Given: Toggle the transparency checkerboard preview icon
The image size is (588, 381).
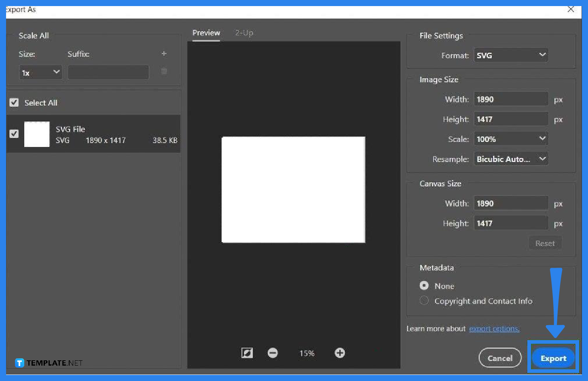Looking at the screenshot, I should pyautogui.click(x=247, y=353).
